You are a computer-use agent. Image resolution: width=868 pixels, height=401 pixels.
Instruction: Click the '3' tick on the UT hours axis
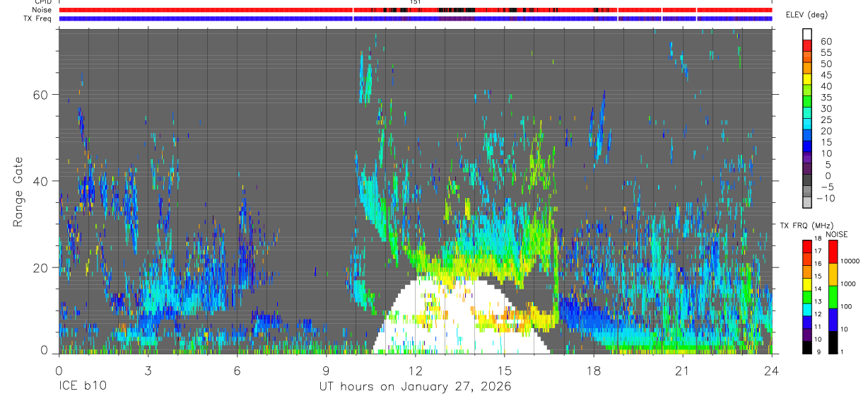tap(148, 371)
